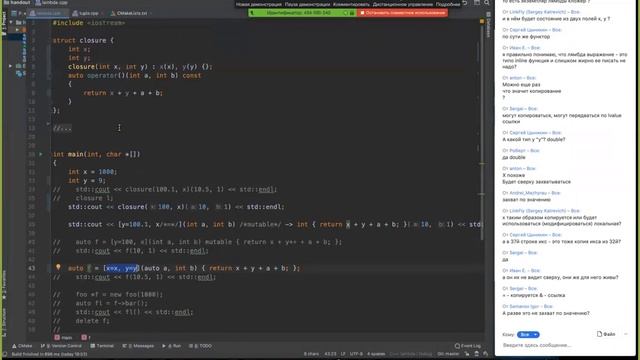
Task: Stop screen sharing with red button
Action: 402,13
